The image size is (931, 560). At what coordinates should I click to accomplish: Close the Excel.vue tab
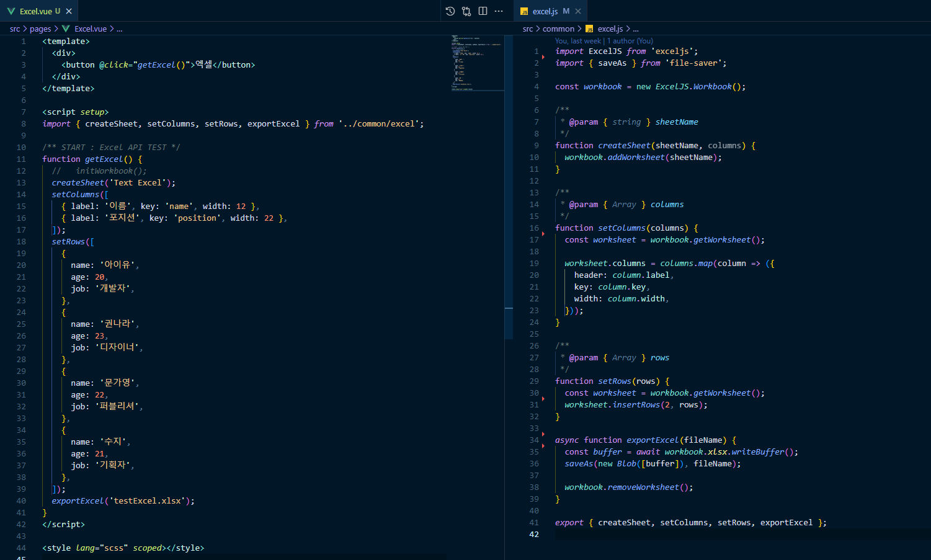tap(69, 11)
